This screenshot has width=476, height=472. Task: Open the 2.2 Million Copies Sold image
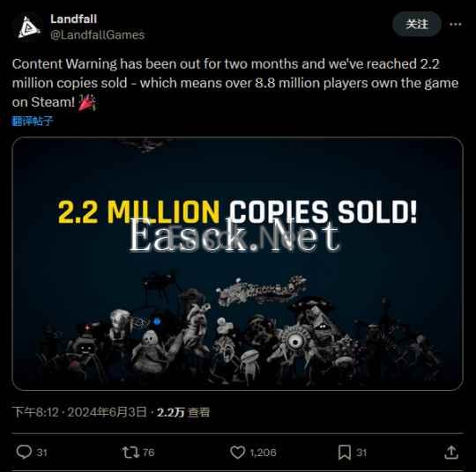(x=237, y=263)
